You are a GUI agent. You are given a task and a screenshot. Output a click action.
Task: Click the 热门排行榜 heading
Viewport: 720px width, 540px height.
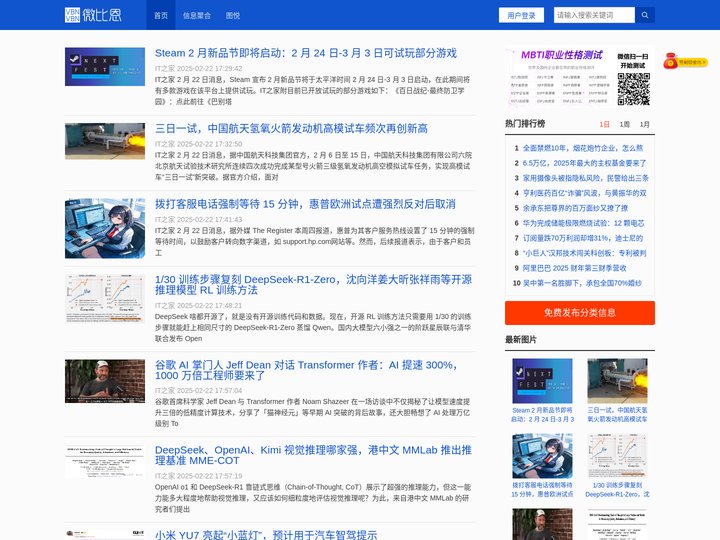pos(525,124)
